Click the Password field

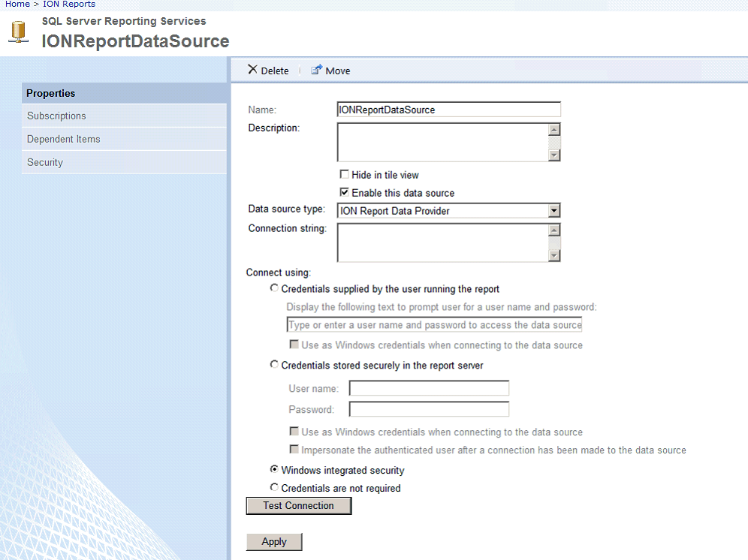(429, 409)
